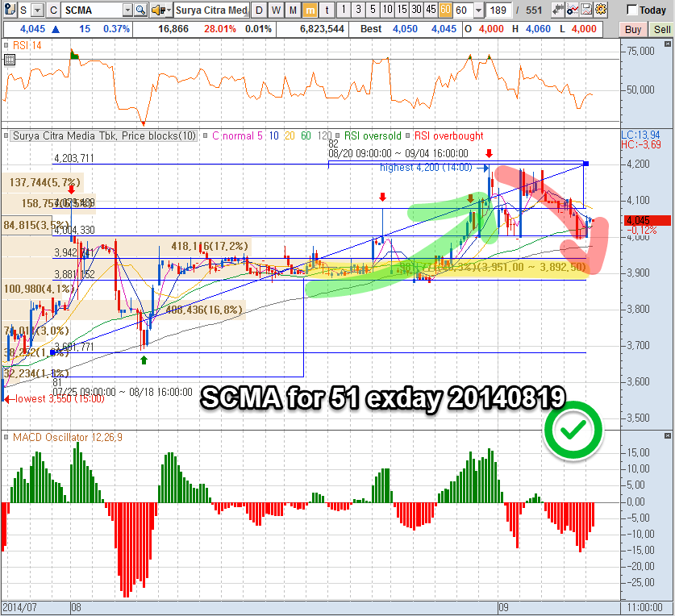Tick the Today checkbox
The height and width of the screenshot is (616, 675).
tap(631, 10)
